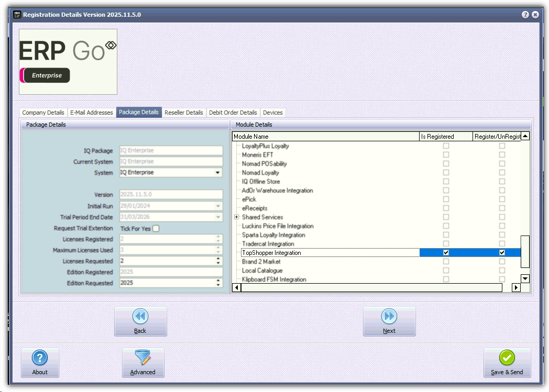
Task: Tick the Request Trial Extention checkbox
Action: pos(156,228)
